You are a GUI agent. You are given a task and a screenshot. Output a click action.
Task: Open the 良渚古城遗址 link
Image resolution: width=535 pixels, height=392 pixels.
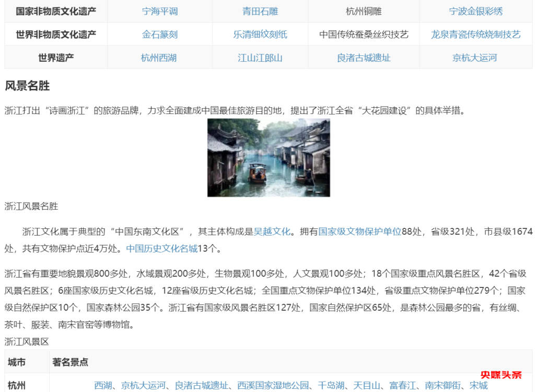click(x=364, y=57)
